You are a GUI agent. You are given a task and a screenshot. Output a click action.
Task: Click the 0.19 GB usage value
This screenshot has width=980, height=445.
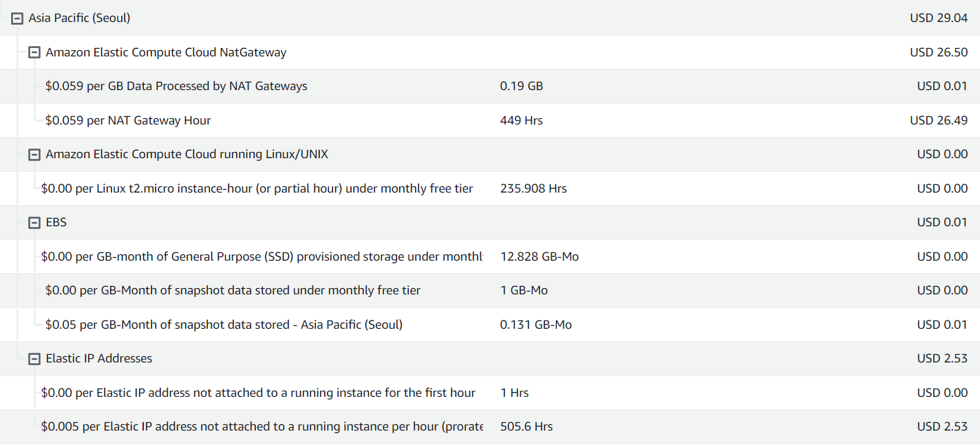coord(522,86)
